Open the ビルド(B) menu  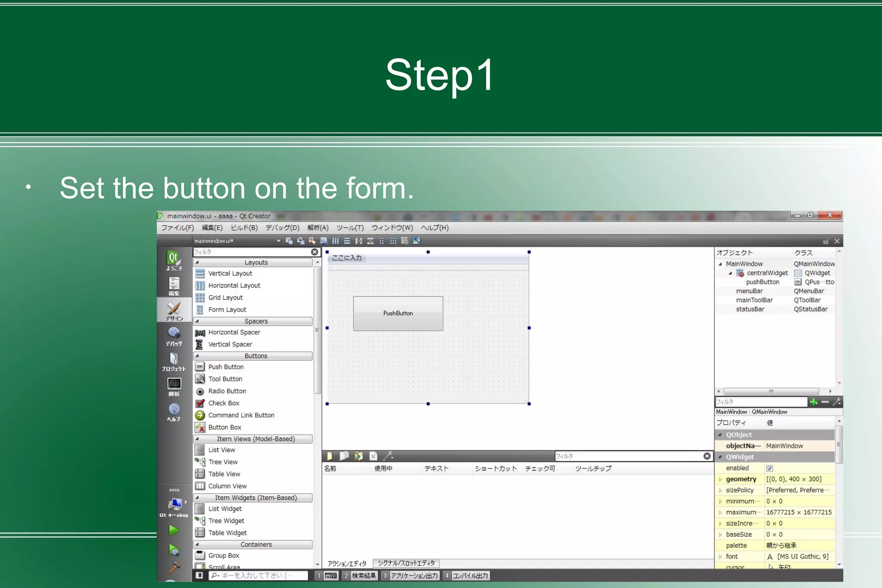(x=244, y=227)
